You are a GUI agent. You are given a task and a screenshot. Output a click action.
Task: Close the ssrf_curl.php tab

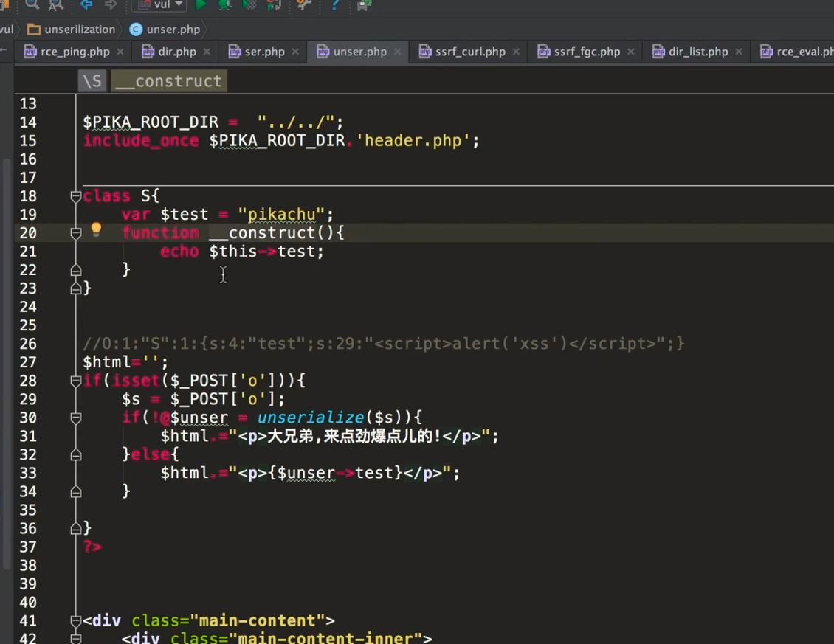coord(516,52)
